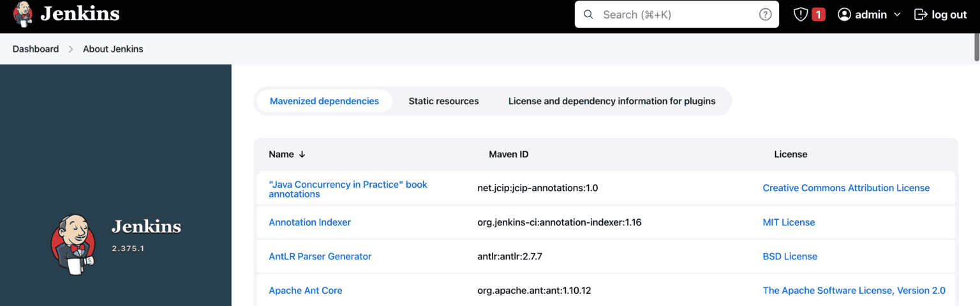Click the search help question mark icon

click(765, 15)
